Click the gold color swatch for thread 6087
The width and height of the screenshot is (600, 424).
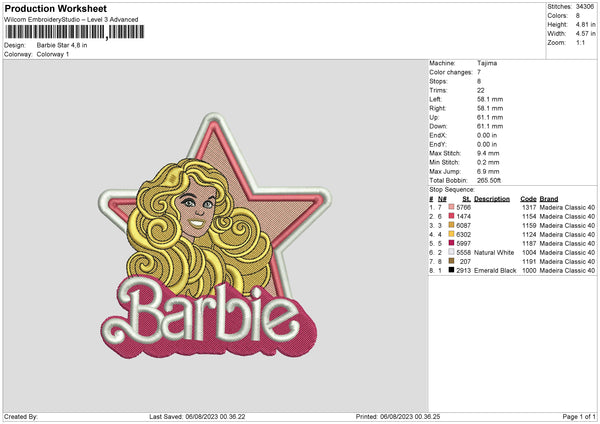[451, 225]
